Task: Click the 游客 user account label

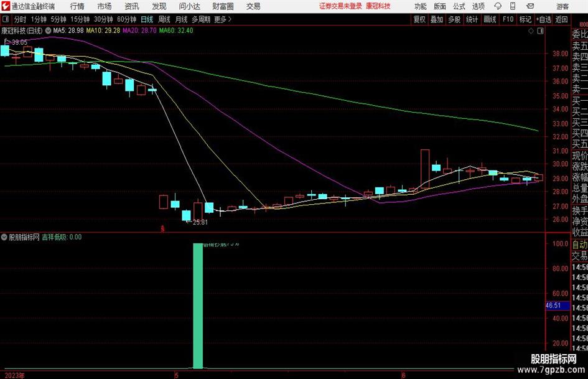Action: (562, 6)
